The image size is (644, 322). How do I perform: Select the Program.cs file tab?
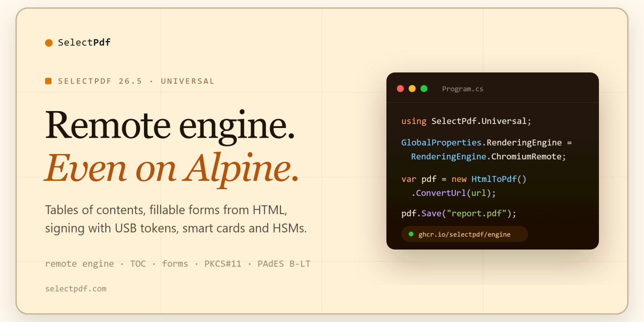462,89
